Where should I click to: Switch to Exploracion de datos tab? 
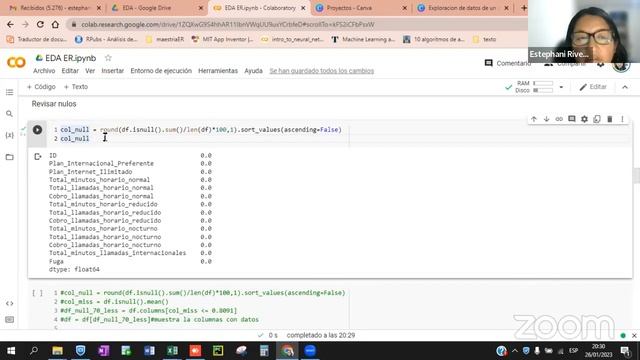pyautogui.click(x=463, y=8)
